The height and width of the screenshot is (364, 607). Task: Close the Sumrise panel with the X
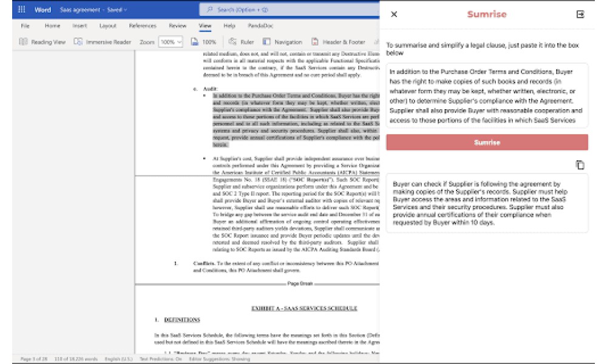coord(394,15)
